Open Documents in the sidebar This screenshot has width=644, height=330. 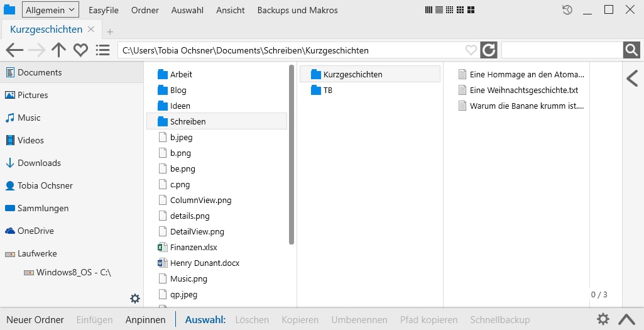click(x=72, y=73)
